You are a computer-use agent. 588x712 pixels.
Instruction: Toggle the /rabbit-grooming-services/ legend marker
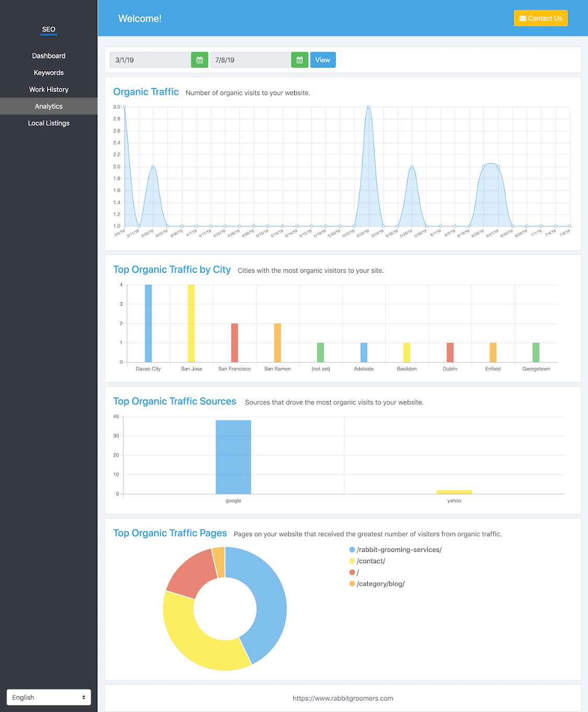point(352,550)
